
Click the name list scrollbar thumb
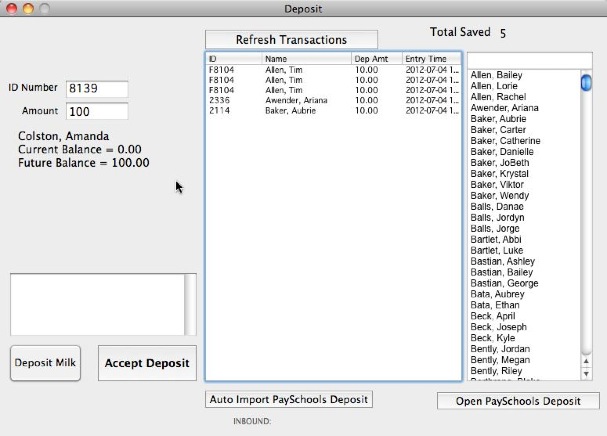point(586,82)
